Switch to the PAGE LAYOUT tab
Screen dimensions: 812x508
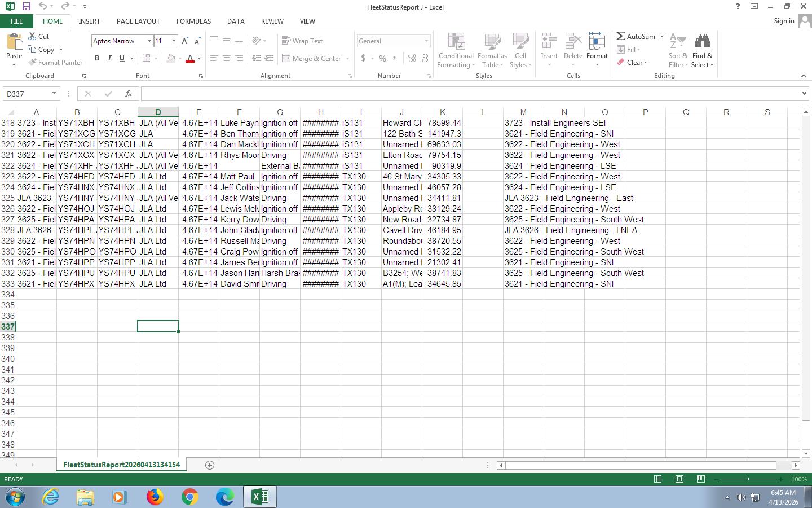[138, 21]
